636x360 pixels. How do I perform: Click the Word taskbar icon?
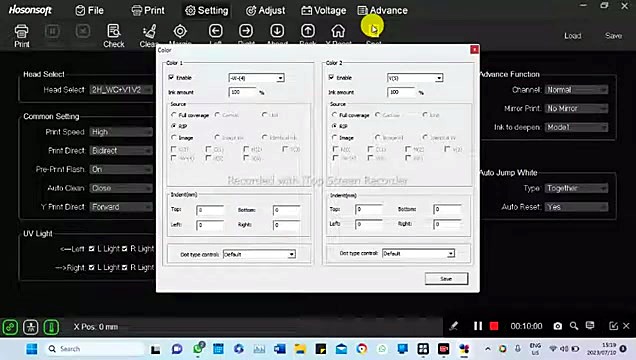click(279, 349)
